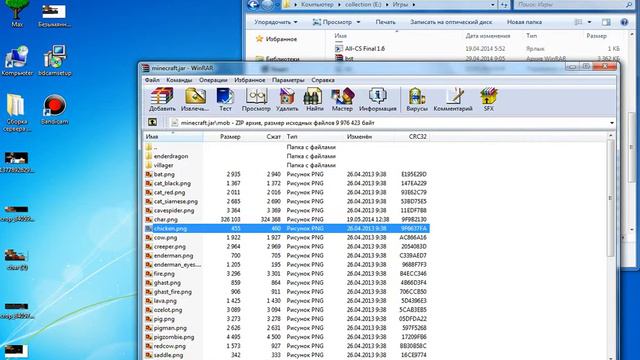This screenshot has height=360, width=640.
Task: Select the chicken.png row
Action: [x=287, y=229]
